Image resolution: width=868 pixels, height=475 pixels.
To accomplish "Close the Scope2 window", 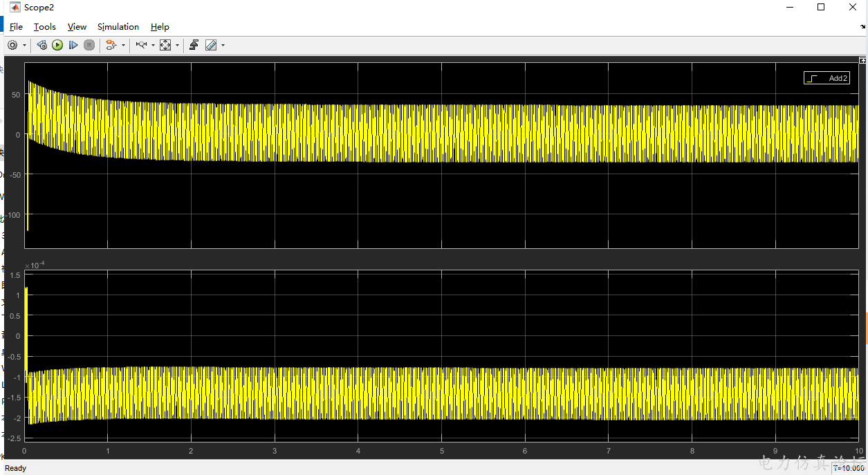I will pos(852,8).
